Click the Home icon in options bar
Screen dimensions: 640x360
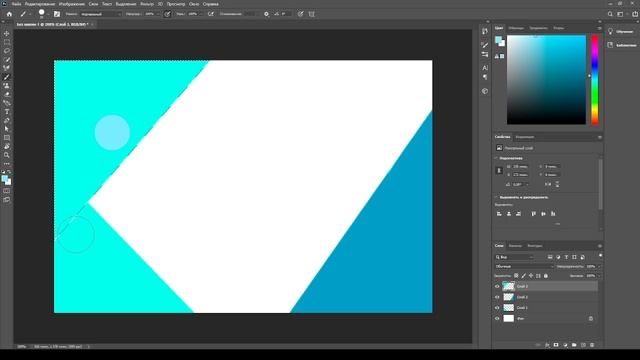(x=9, y=14)
